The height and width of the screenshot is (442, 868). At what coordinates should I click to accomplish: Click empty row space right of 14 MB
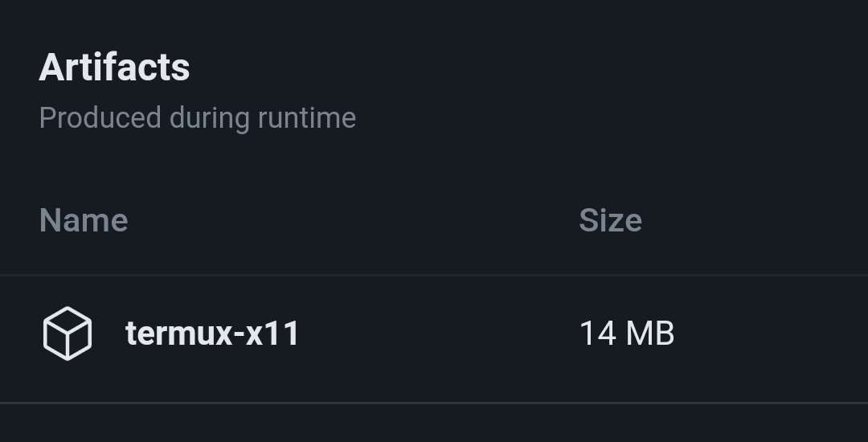pyautogui.click(x=772, y=334)
